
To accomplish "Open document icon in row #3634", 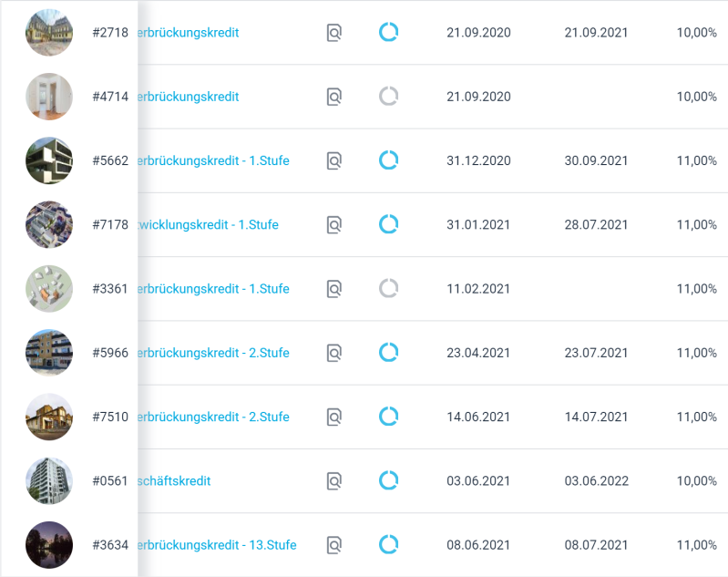I will pyautogui.click(x=334, y=545).
